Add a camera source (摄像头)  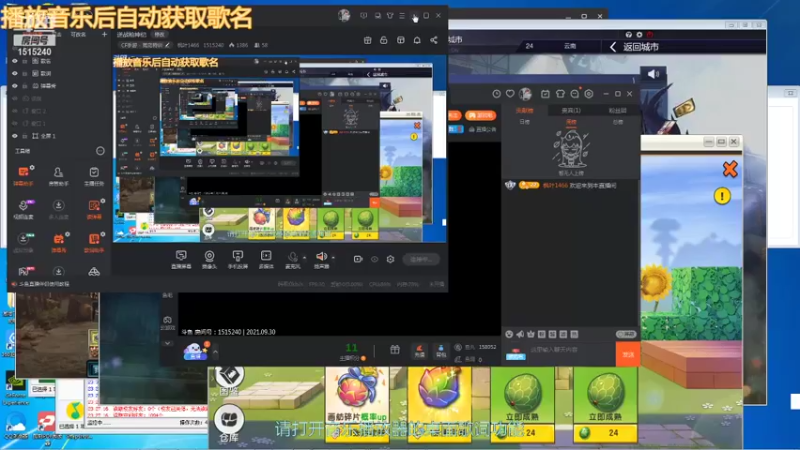[209, 259]
